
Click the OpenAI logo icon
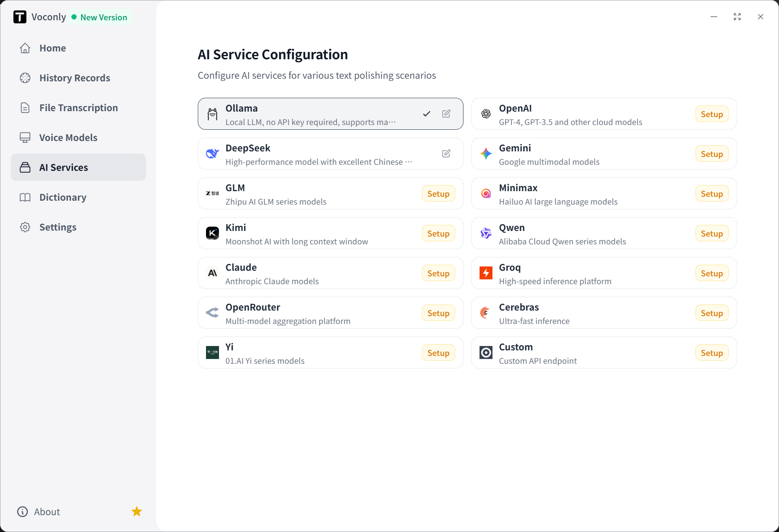click(486, 114)
